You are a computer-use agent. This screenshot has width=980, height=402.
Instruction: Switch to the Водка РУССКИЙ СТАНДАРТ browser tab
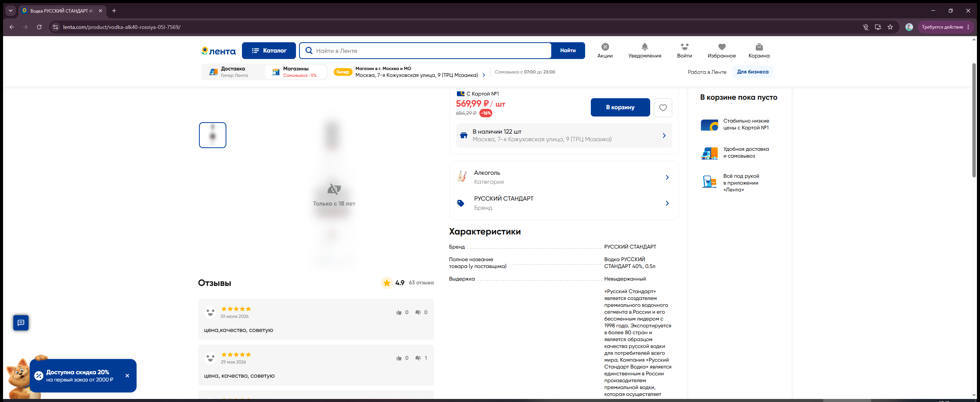pyautogui.click(x=62, y=11)
